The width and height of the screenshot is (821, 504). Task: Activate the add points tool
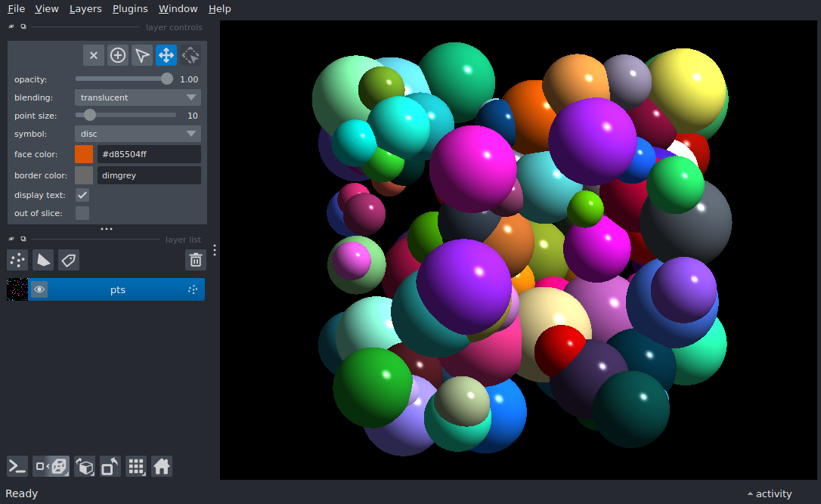(x=118, y=55)
